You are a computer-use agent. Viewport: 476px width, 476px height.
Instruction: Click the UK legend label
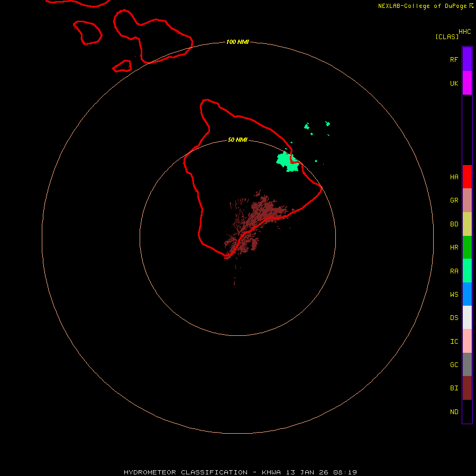pos(454,84)
